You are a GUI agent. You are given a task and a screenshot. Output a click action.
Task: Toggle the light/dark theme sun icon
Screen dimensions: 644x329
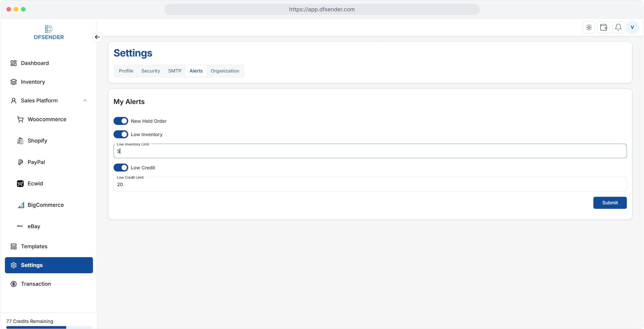[x=589, y=27]
